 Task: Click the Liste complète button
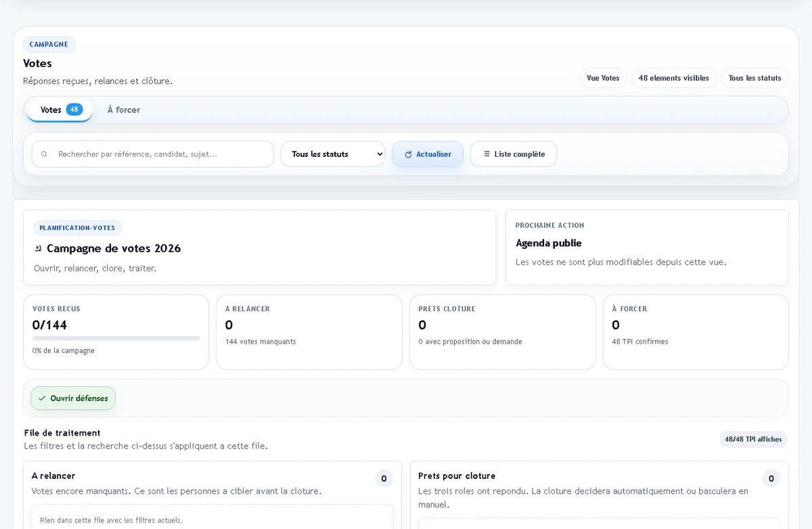(514, 154)
